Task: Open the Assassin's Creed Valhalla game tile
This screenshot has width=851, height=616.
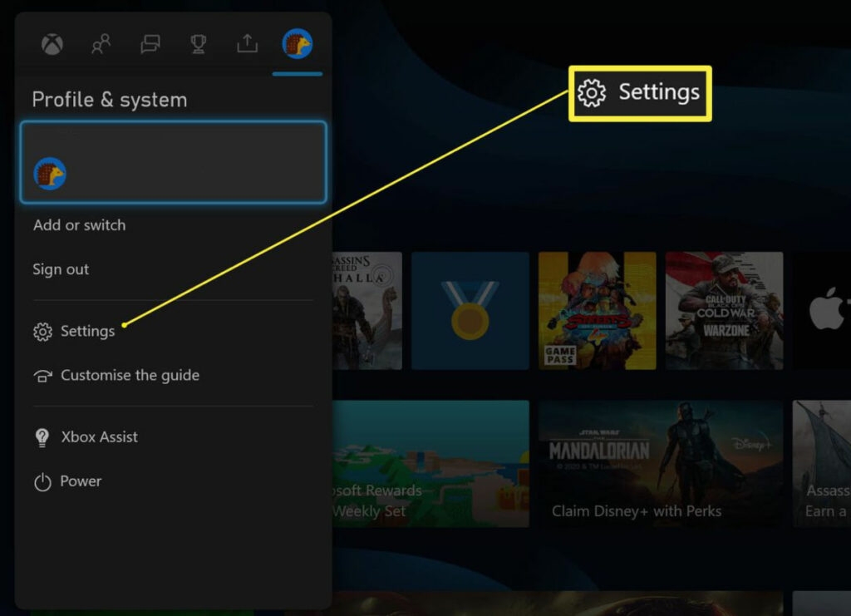Action: pos(367,310)
